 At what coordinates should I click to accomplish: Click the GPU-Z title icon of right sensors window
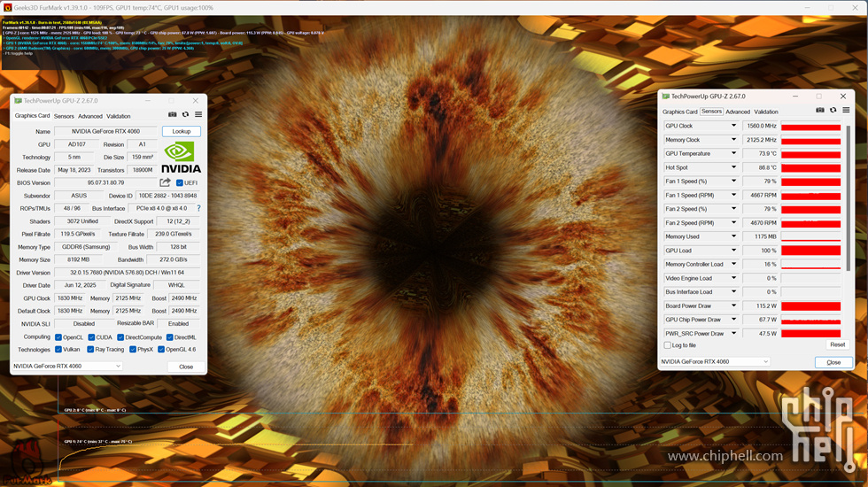click(666, 97)
